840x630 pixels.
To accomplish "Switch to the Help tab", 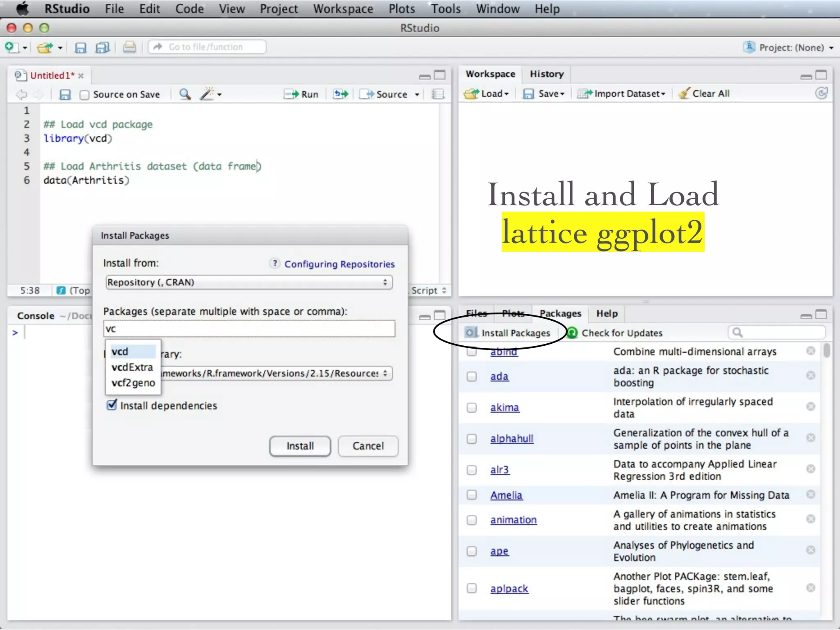I will 607,314.
